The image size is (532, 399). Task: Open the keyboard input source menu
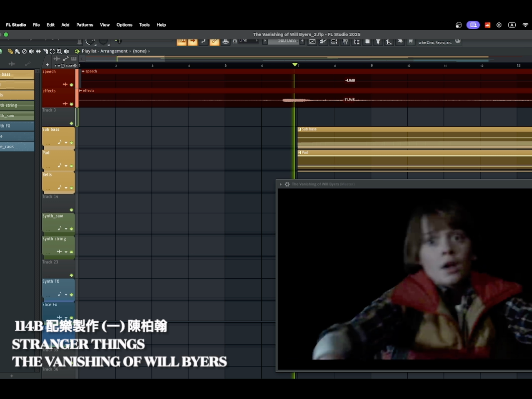point(512,25)
